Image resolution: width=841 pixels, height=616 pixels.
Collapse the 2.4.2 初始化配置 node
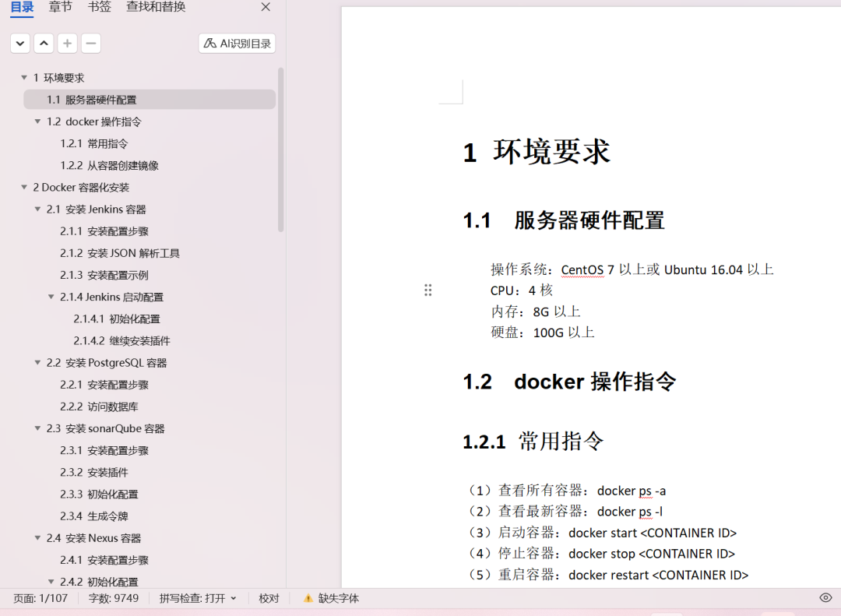click(x=51, y=582)
